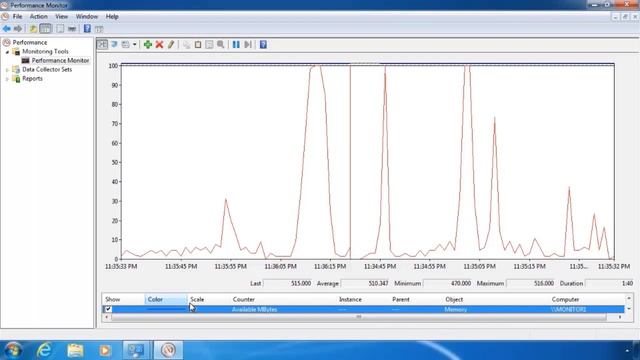Screen dimensions: 640x360
Task: Click the Properties page toolbar icon
Action: pos(60,29)
